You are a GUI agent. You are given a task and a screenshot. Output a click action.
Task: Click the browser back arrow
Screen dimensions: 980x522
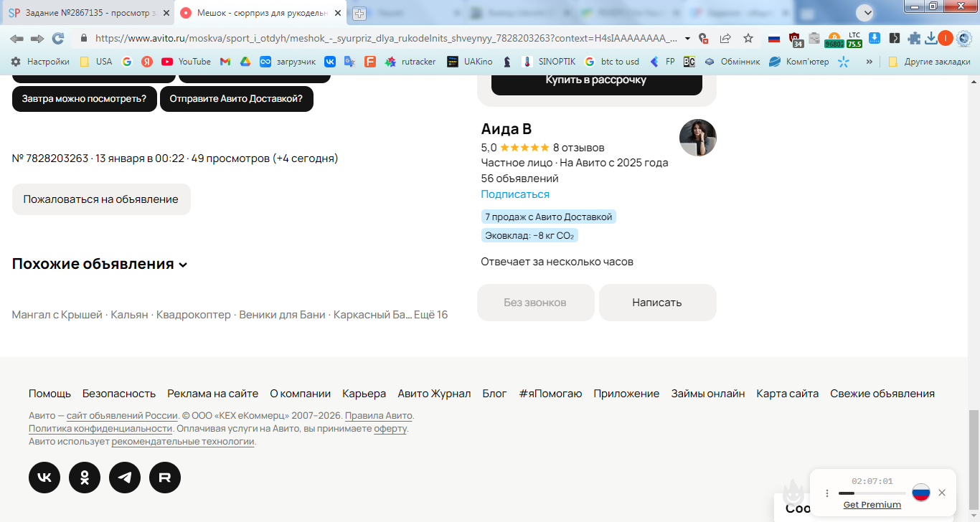tap(17, 38)
